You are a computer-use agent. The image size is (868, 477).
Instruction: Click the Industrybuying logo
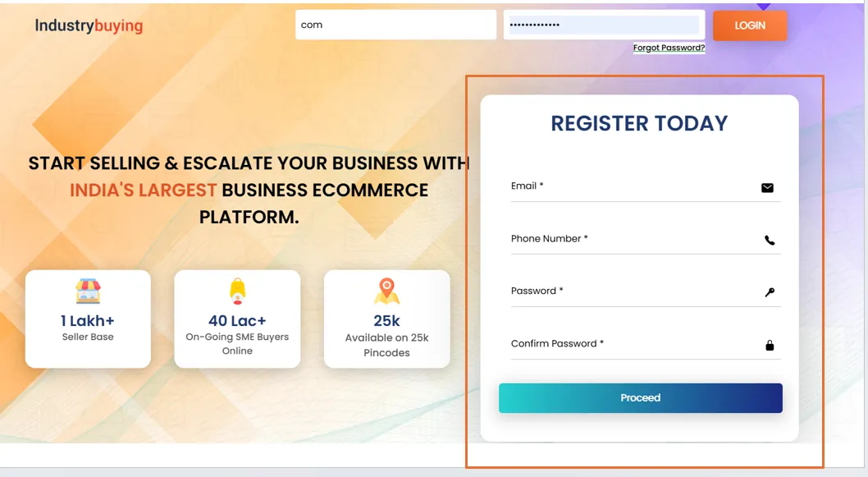pos(89,26)
